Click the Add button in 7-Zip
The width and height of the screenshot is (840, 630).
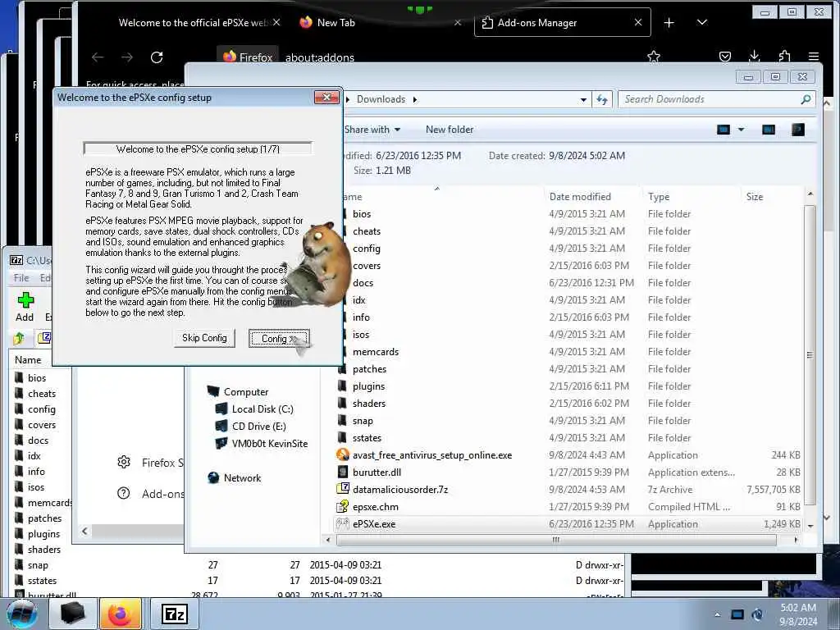click(25, 307)
